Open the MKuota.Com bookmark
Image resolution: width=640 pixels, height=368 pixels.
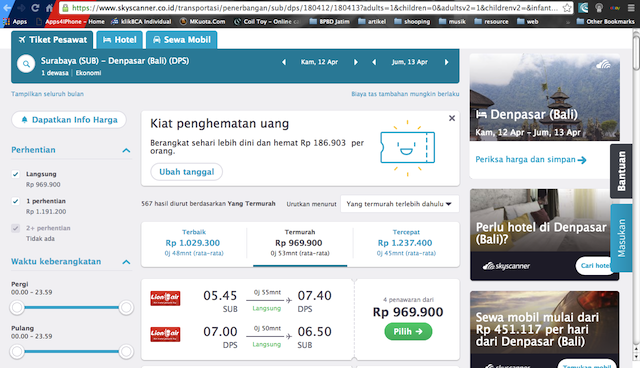(x=202, y=21)
